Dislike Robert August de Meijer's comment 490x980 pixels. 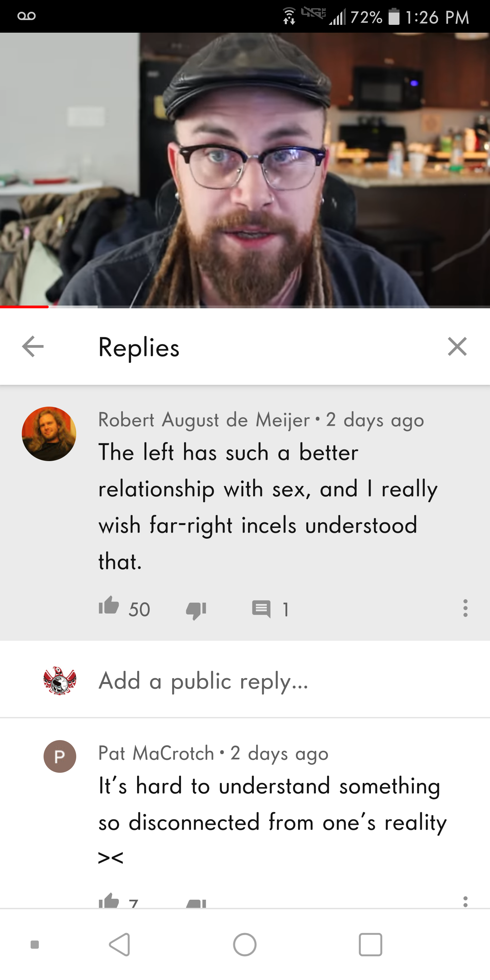point(196,610)
